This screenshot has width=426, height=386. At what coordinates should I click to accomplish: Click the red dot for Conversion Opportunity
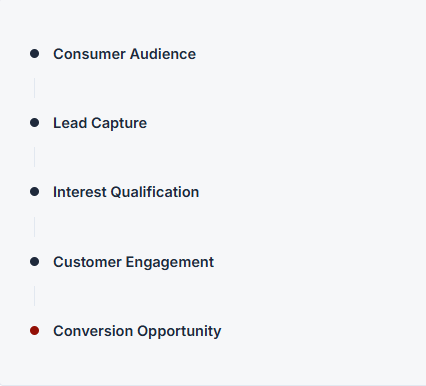pyautogui.click(x=34, y=331)
